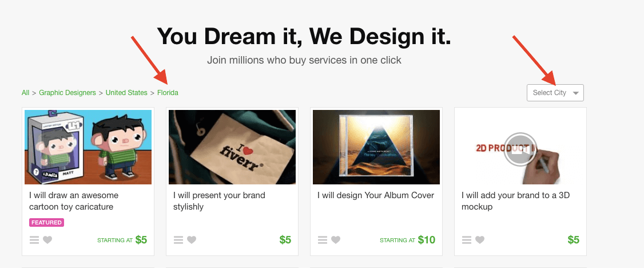Favorite the cartoon toy caricature gig with heart
The image size is (644, 268).
point(47,240)
